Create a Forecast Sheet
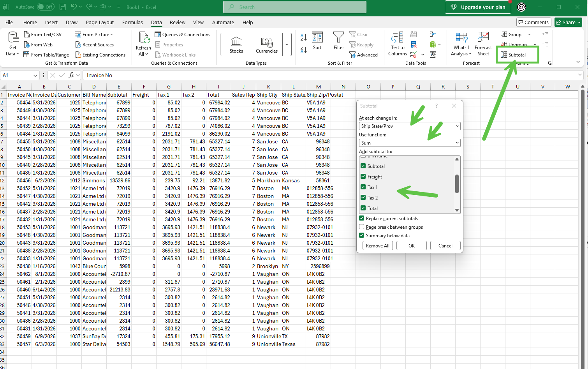This screenshot has width=588, height=369. [483, 44]
